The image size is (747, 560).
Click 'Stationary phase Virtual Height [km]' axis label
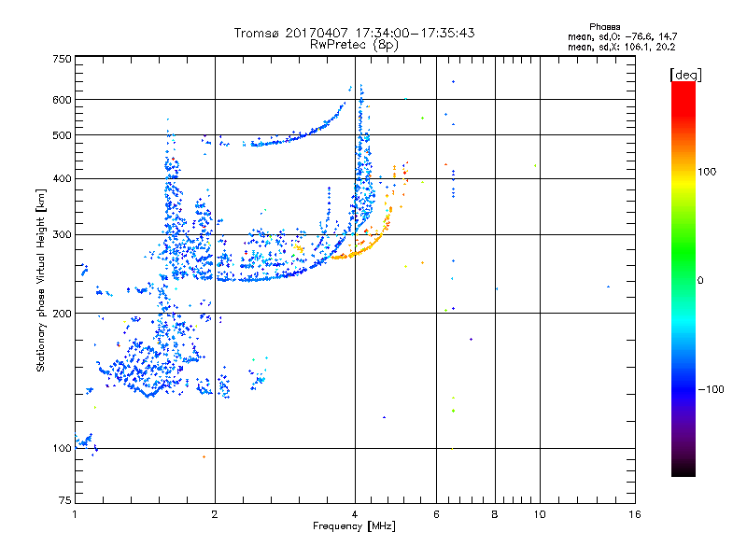click(41, 280)
